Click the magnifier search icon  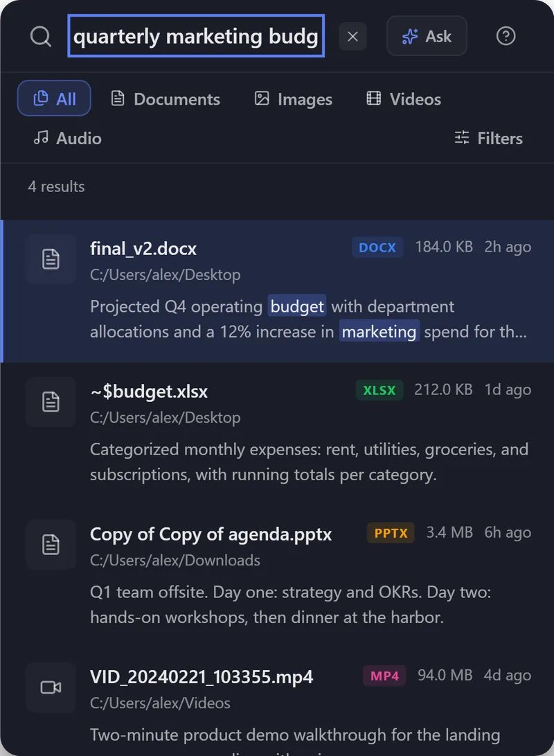point(40,36)
